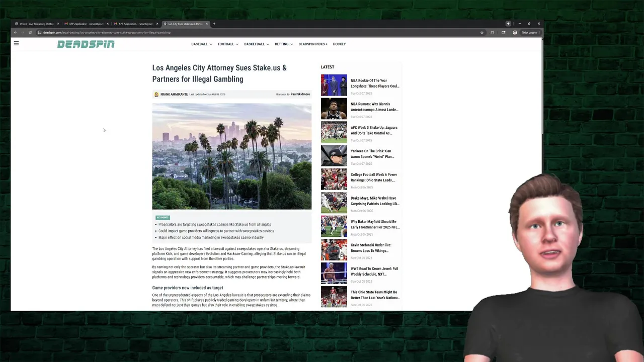Viewport: 644px width, 362px height.
Task: Close the first KPP Application tab
Action: (108, 24)
